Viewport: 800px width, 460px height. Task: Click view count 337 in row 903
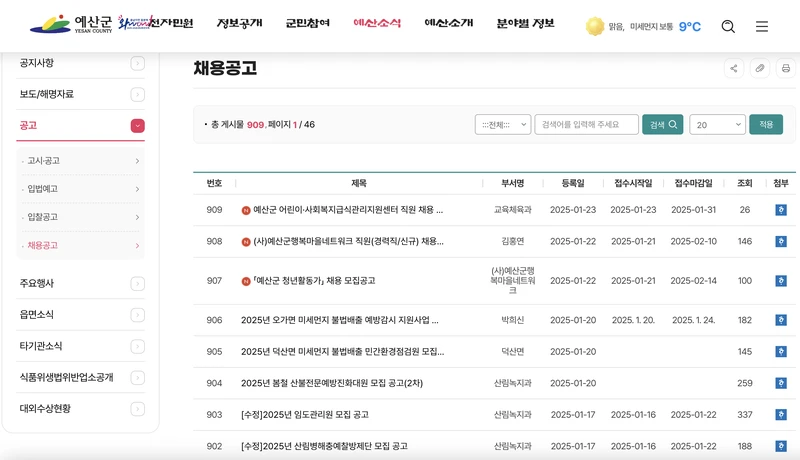tap(744, 415)
